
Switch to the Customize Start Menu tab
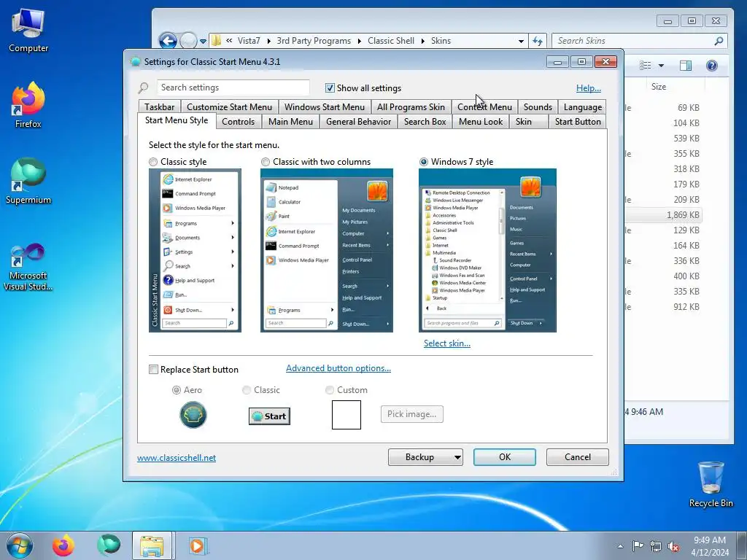click(229, 107)
